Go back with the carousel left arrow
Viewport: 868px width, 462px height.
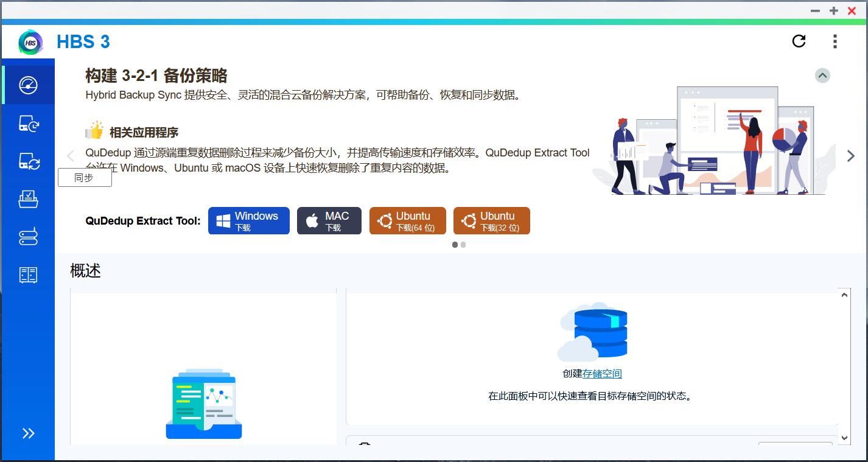pos(70,156)
